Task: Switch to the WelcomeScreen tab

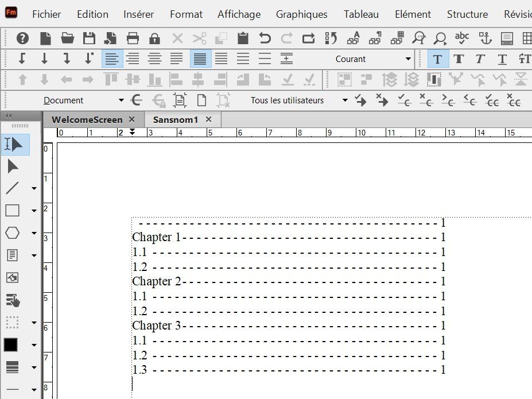Action: (x=87, y=119)
